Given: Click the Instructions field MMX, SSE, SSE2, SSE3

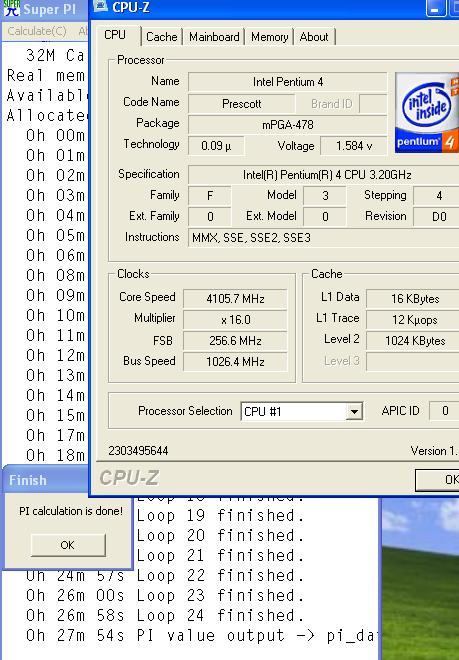Looking at the screenshot, I should (323, 238).
